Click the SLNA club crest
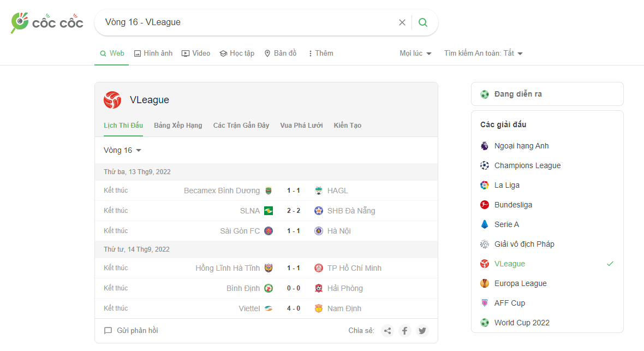This screenshot has width=644, height=351. [x=269, y=211]
